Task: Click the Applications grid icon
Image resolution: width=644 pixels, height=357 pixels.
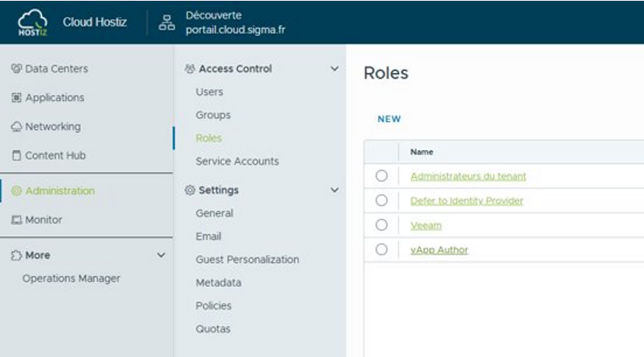Action: [16, 98]
